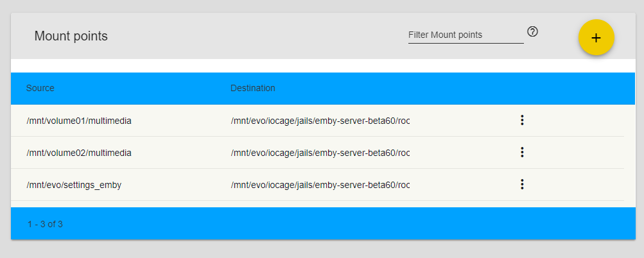Open options menu for /mnt/volume01/multimedia row

click(x=522, y=120)
